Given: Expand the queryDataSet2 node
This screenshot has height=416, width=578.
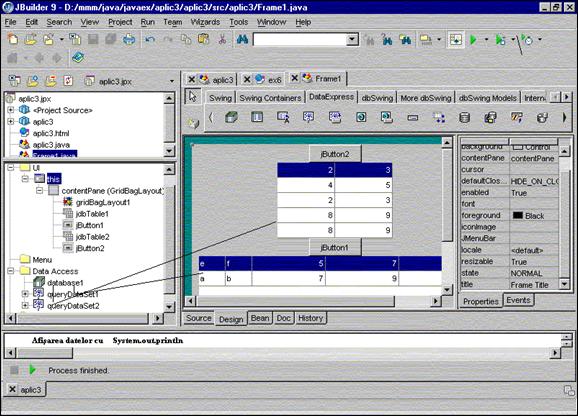Looking at the screenshot, I should point(25,305).
